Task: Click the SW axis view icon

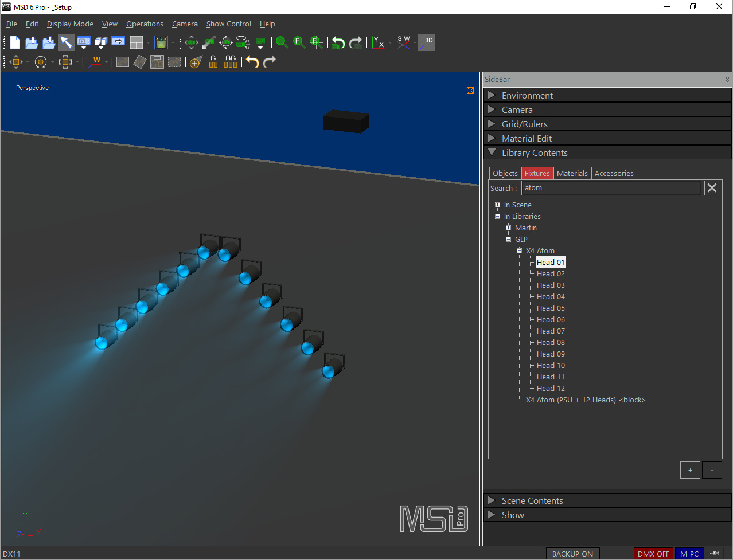Action: (404, 42)
